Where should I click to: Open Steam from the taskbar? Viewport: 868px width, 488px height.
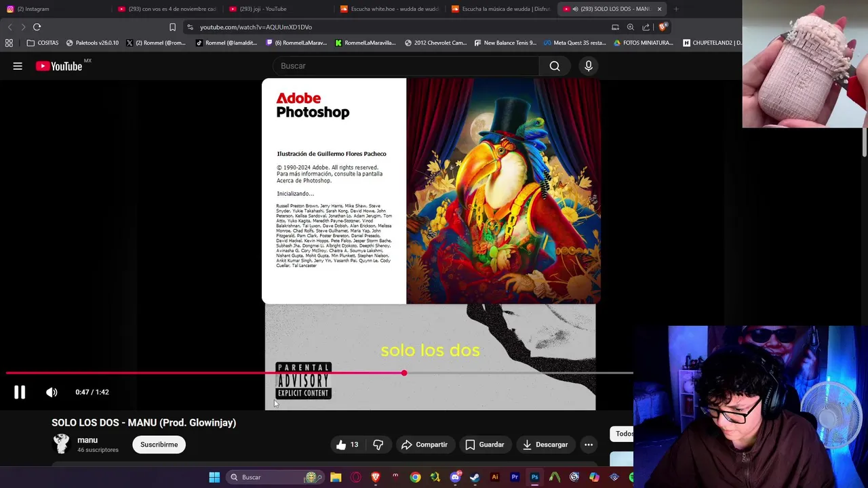[x=475, y=477]
